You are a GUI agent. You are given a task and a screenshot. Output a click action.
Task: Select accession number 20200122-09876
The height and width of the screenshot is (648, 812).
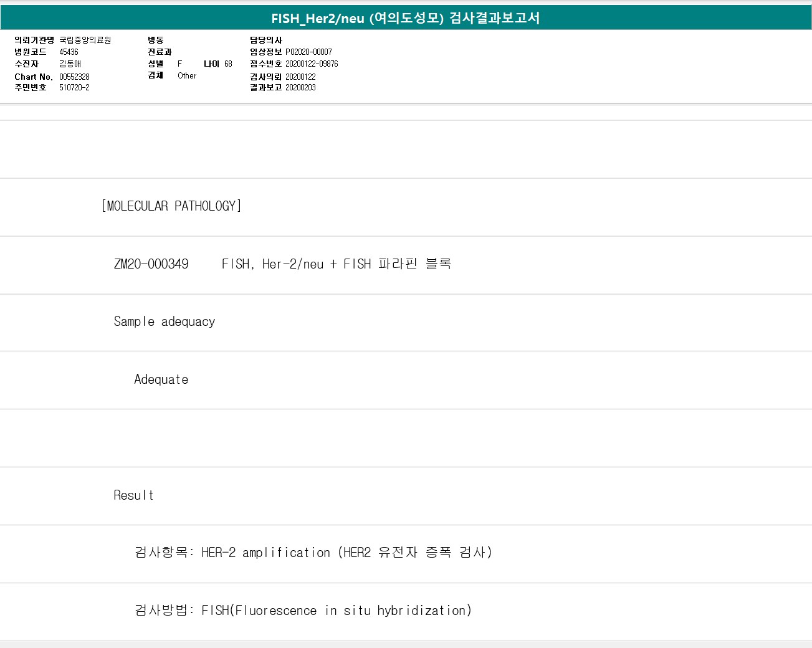312,64
